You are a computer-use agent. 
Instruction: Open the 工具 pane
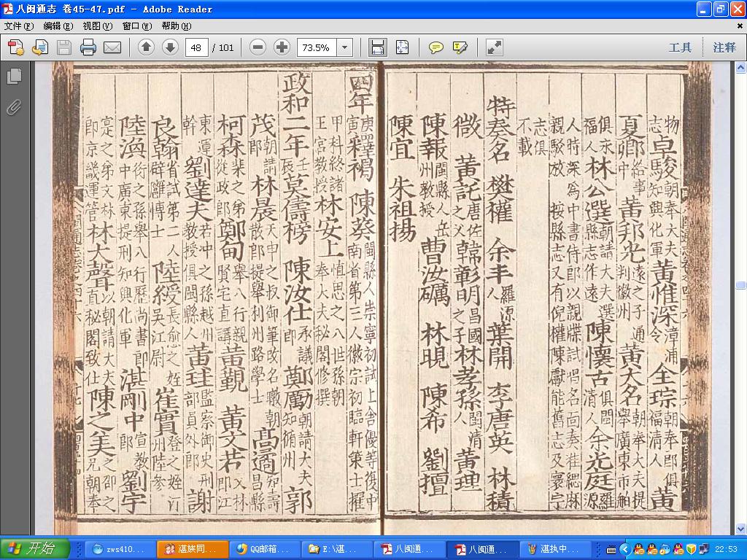point(680,47)
